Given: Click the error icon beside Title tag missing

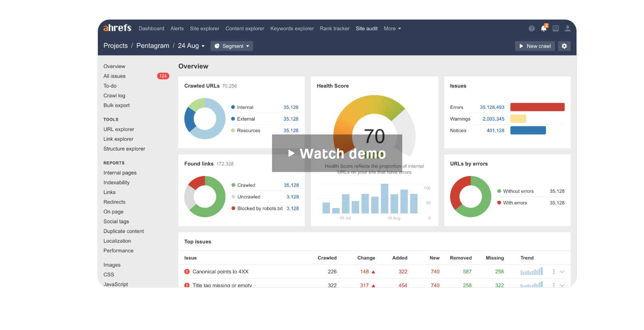Looking at the screenshot, I should 187,285.
